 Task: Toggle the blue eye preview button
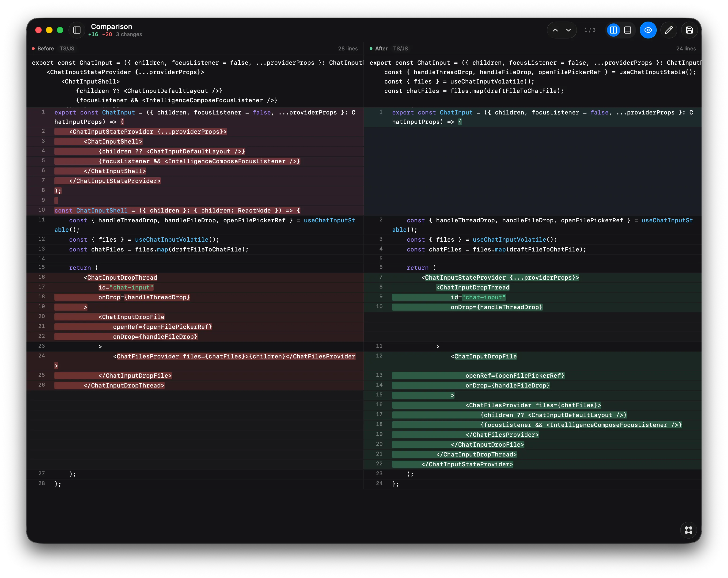(648, 30)
